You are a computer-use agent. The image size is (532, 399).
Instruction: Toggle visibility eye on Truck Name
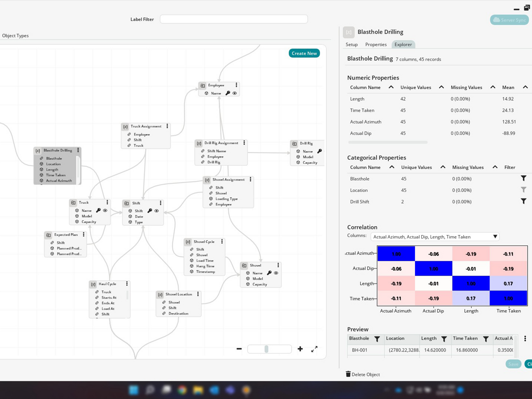[x=105, y=210]
